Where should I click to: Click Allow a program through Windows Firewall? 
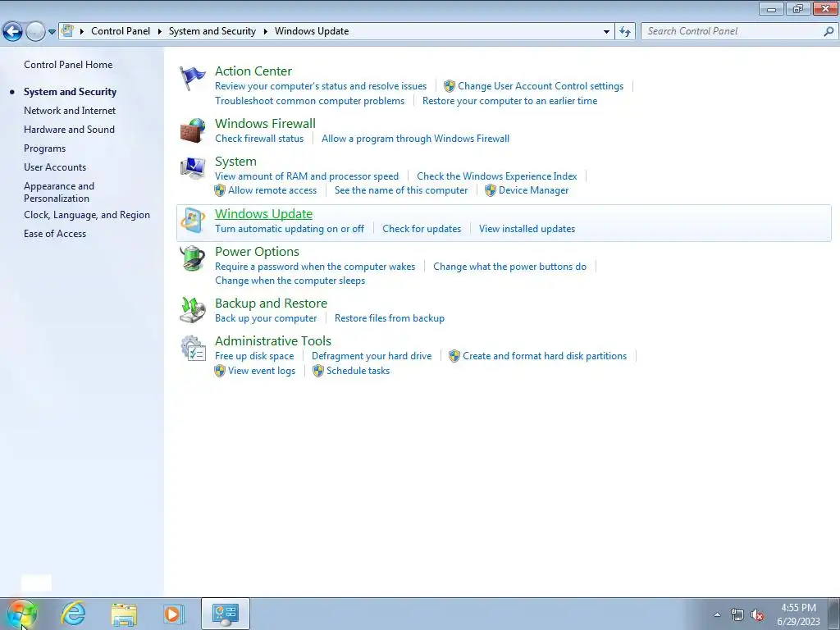click(x=415, y=138)
